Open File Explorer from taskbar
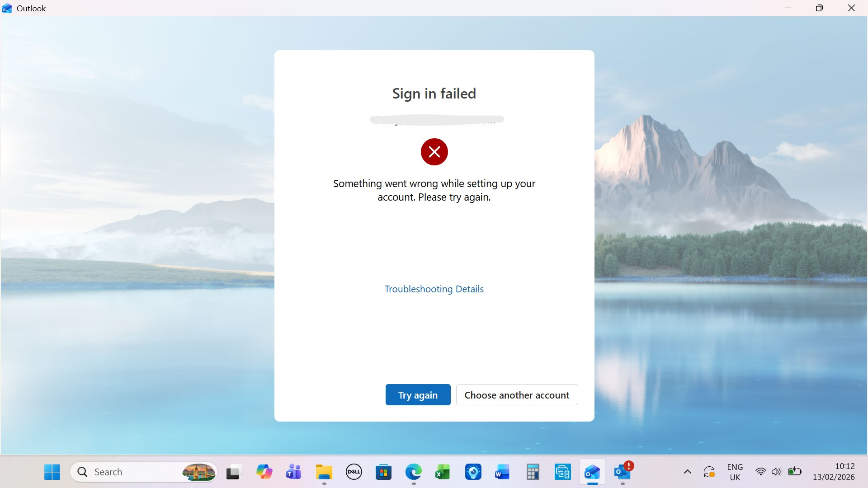The width and height of the screenshot is (868, 488). pyautogui.click(x=324, y=472)
